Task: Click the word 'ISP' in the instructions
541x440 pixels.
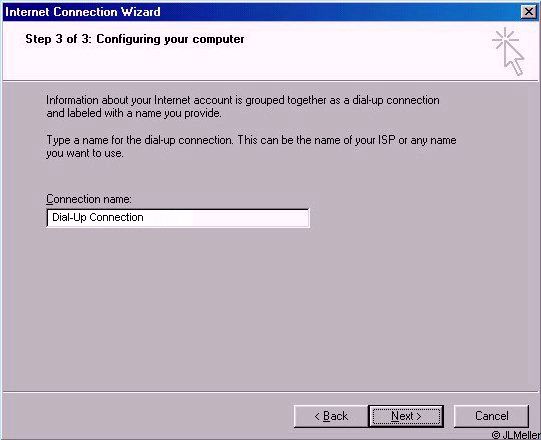Action: point(386,140)
